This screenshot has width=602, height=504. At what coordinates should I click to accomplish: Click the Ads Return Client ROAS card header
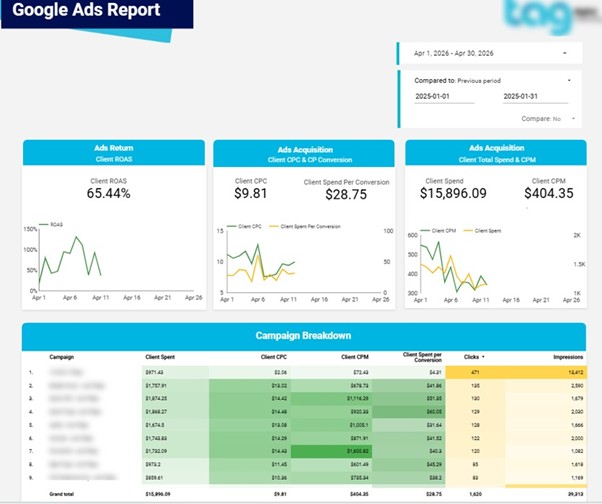click(x=114, y=153)
